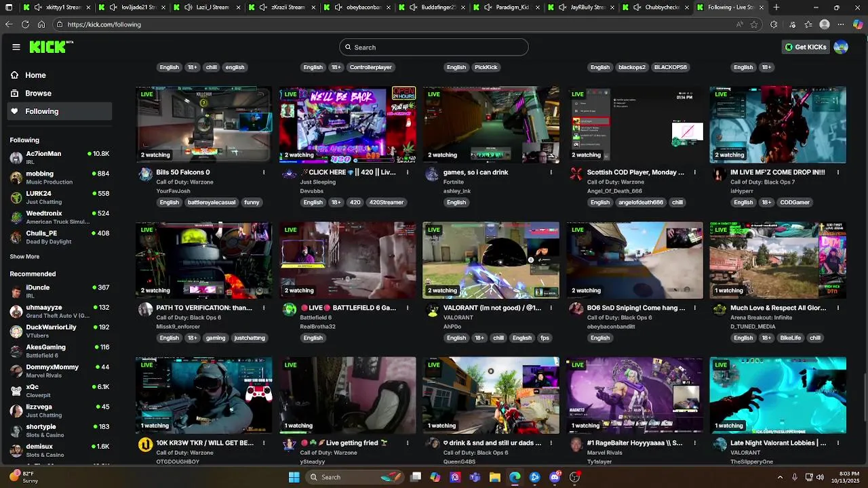Screen dimensions: 868x488
Task: Click the browser address bar URL
Action: tap(104, 24)
